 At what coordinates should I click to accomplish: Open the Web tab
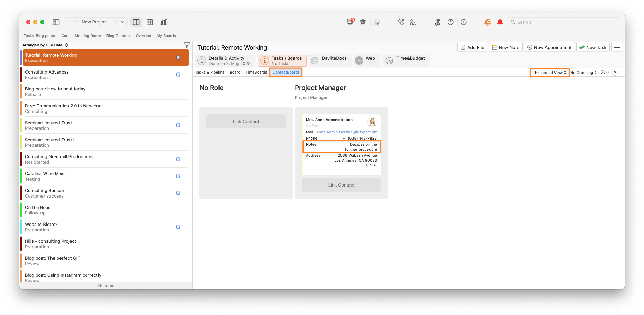366,60
